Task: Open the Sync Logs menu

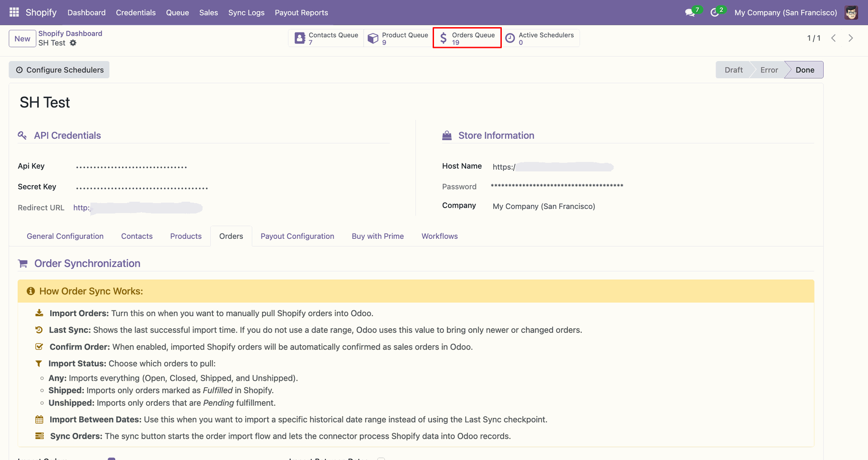Action: click(x=246, y=13)
